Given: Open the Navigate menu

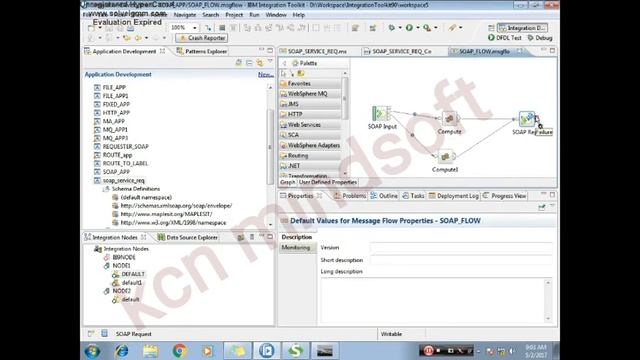Looking at the screenshot, I should (x=185, y=15).
